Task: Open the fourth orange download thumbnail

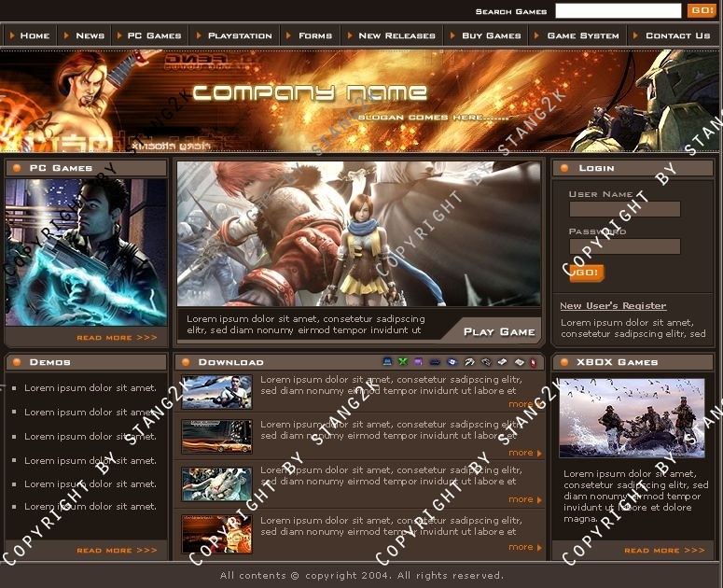Action: 216,534
